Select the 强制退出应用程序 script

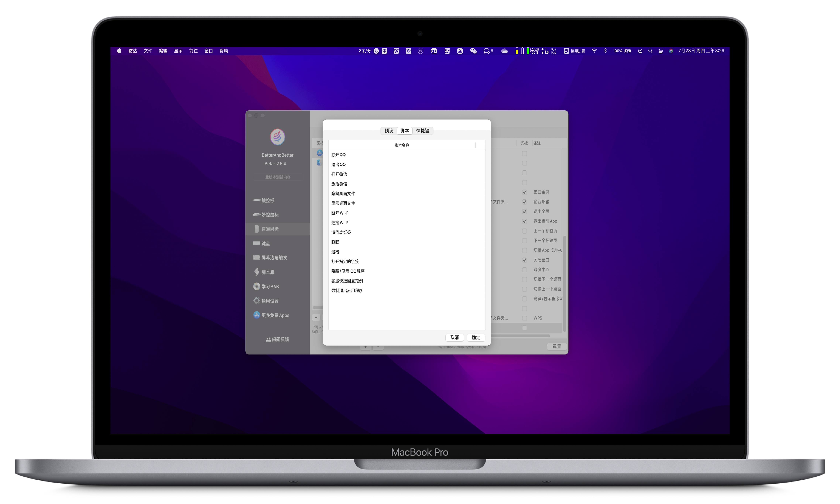click(407, 291)
